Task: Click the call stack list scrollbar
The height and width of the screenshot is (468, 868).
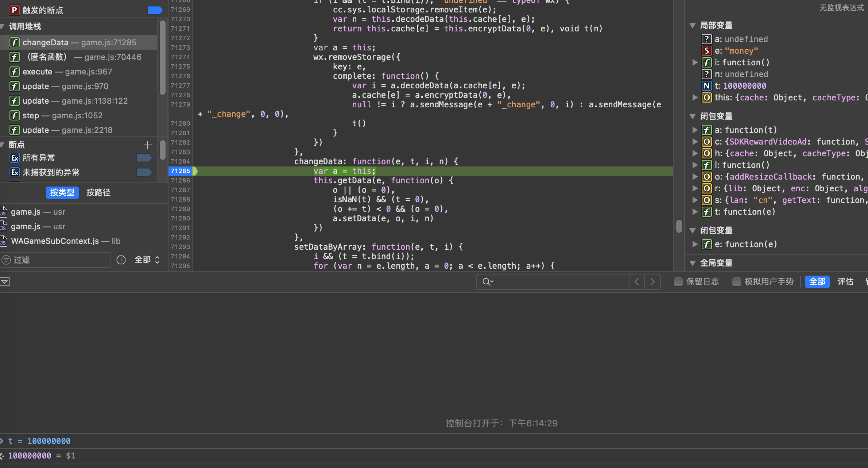Action: click(163, 58)
